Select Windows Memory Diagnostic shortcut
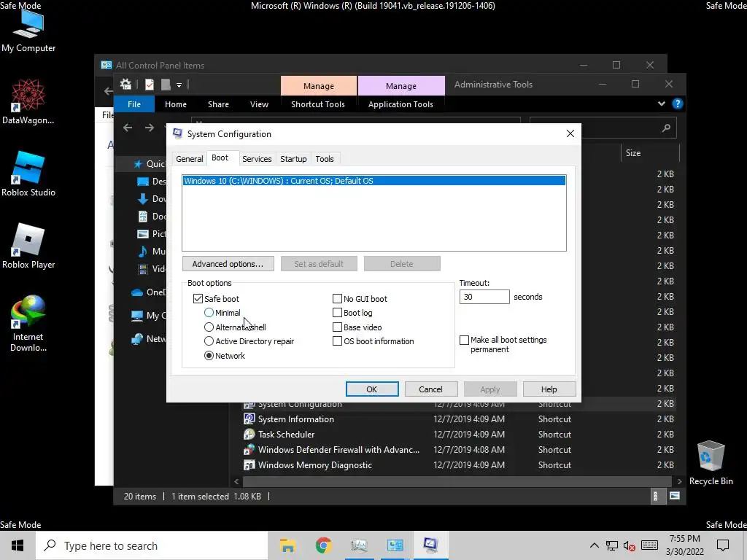747x560 pixels. 308,464
